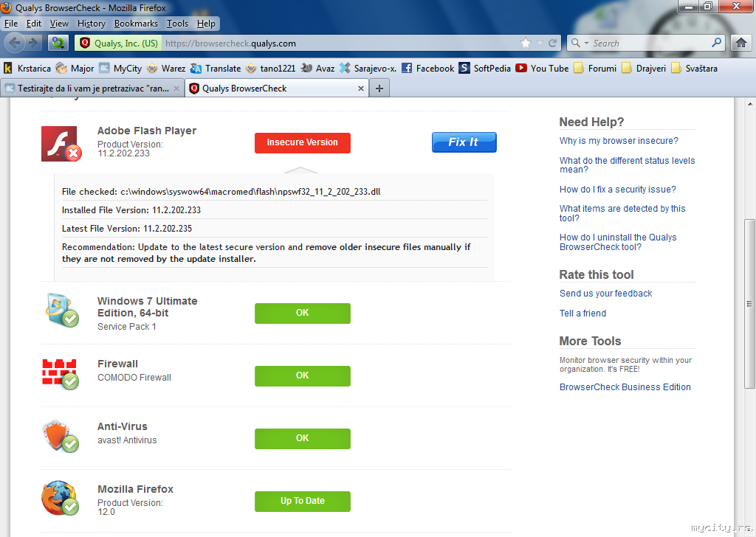Open a new tab with the plus button
756x537 pixels.
point(379,89)
